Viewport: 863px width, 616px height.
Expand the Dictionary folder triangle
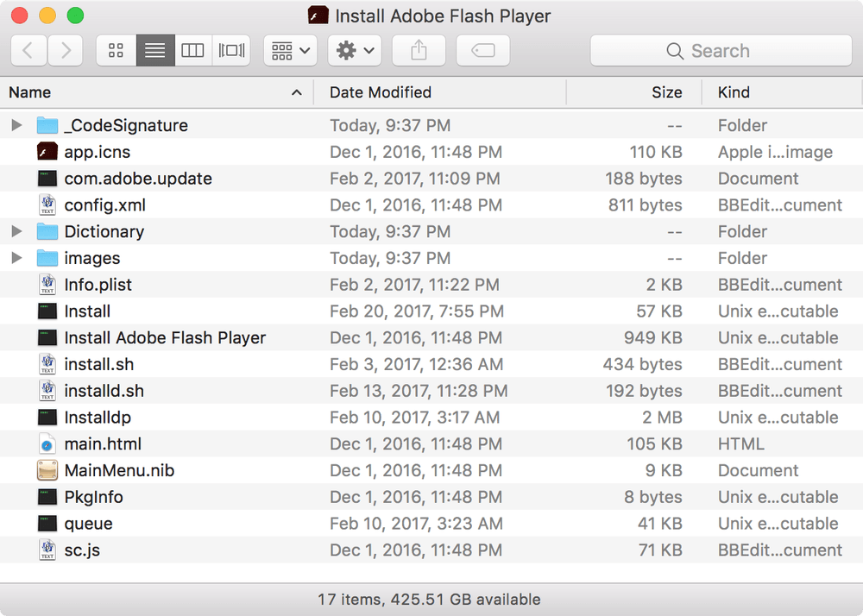[x=16, y=232]
